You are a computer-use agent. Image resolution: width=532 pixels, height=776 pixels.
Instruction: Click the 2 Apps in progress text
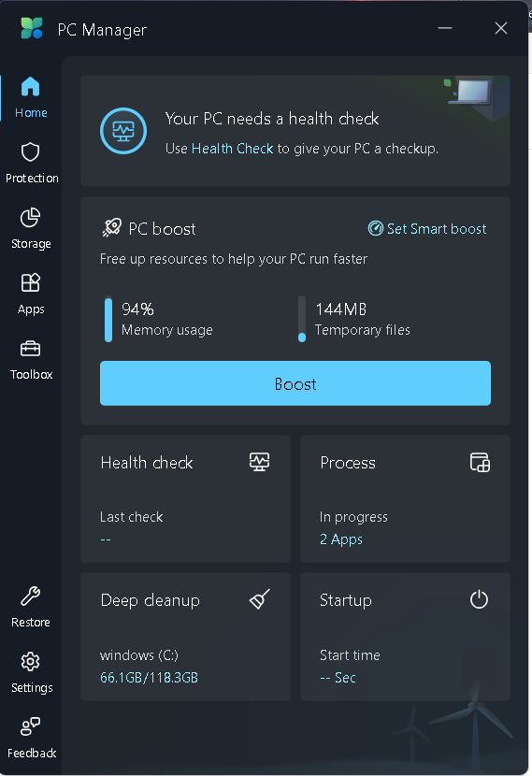[x=341, y=539]
